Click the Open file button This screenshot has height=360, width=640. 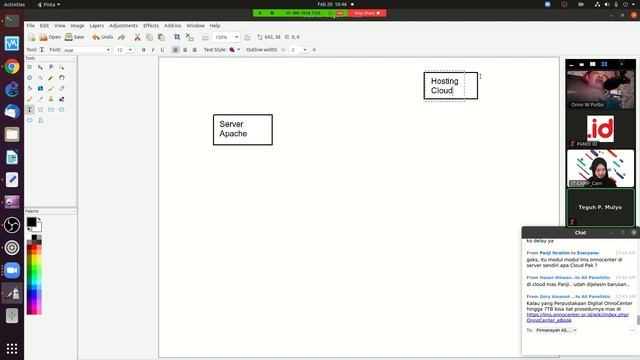coord(50,37)
